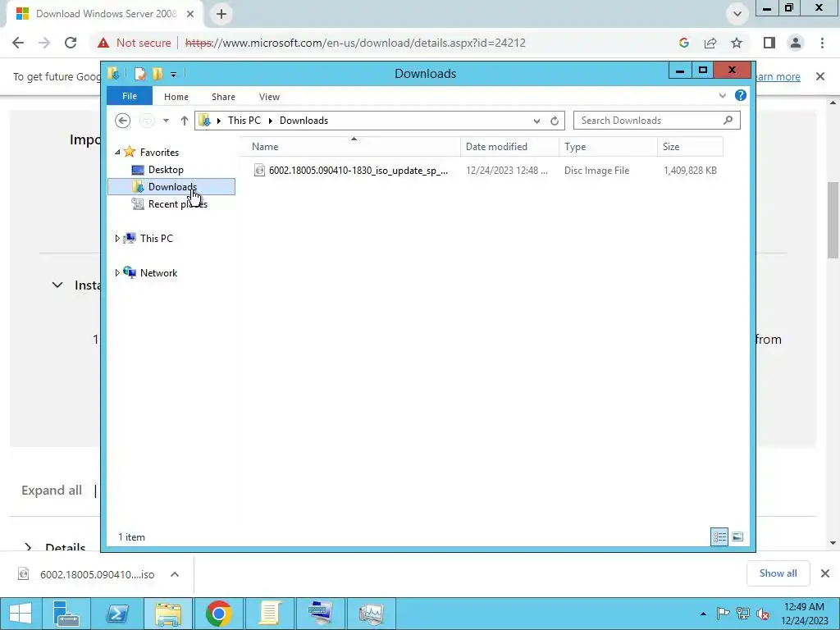
Task: Open download item options chevron
Action: point(175,574)
